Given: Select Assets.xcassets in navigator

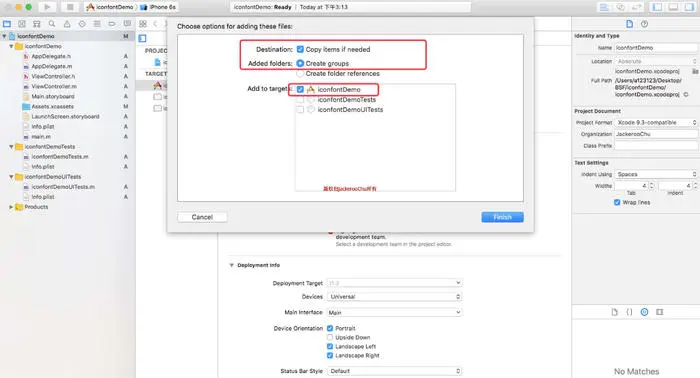Looking at the screenshot, I should pos(52,106).
